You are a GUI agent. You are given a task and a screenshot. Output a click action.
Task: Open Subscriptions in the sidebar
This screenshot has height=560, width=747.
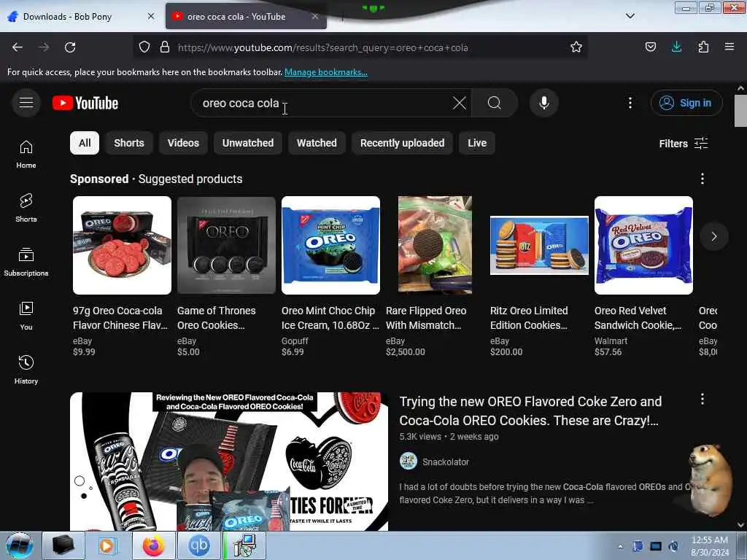[x=26, y=262]
